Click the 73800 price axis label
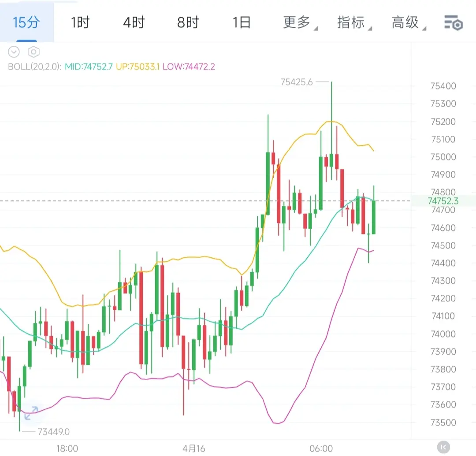The height and width of the screenshot is (456, 476). point(443,369)
